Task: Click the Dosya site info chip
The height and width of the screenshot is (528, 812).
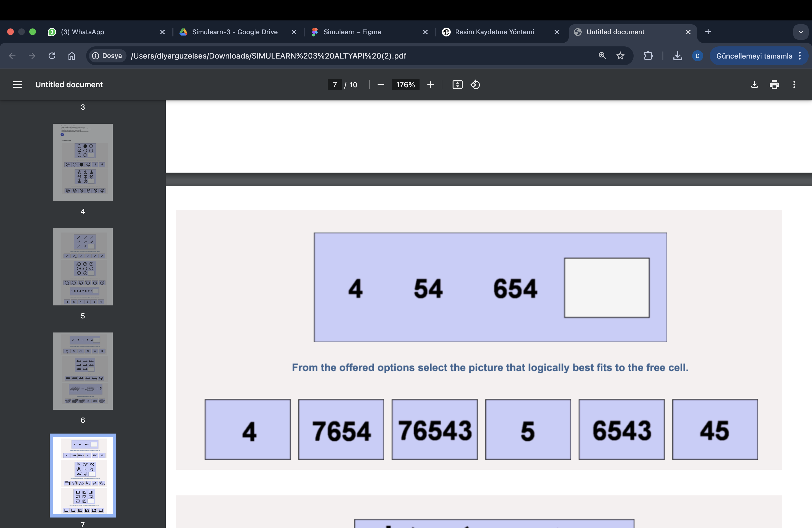Action: click(107, 56)
